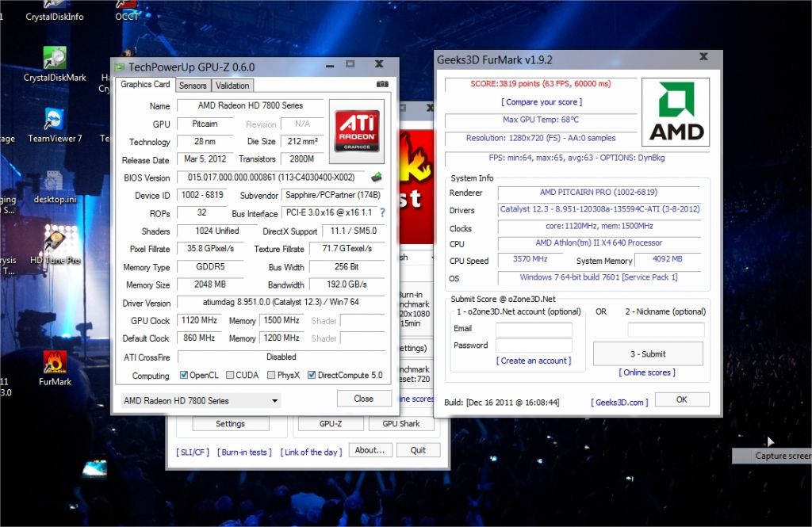Open the Geeks3D.com link
The image size is (812, 527).
click(619, 403)
